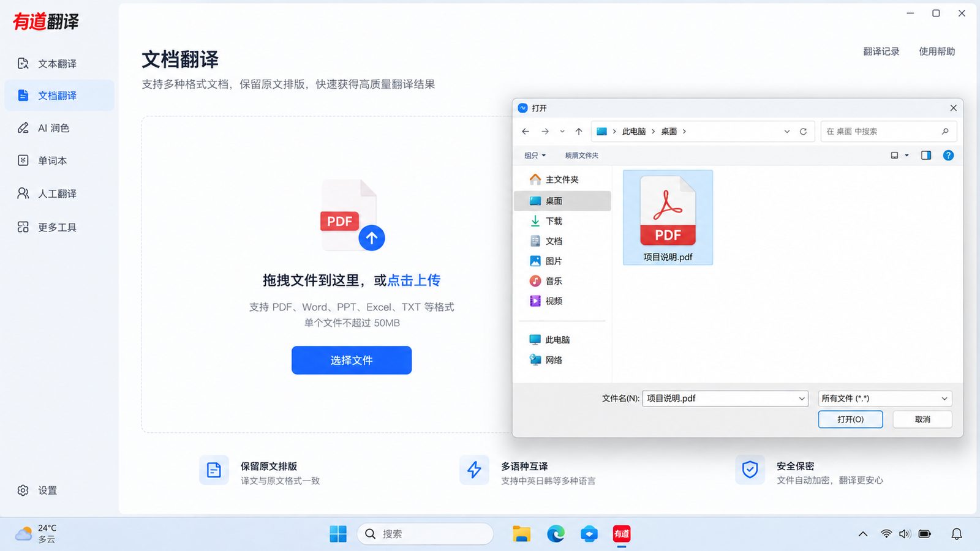Close the 打开 file dialog
Viewport: 980px width, 551px height.
pos(954,108)
